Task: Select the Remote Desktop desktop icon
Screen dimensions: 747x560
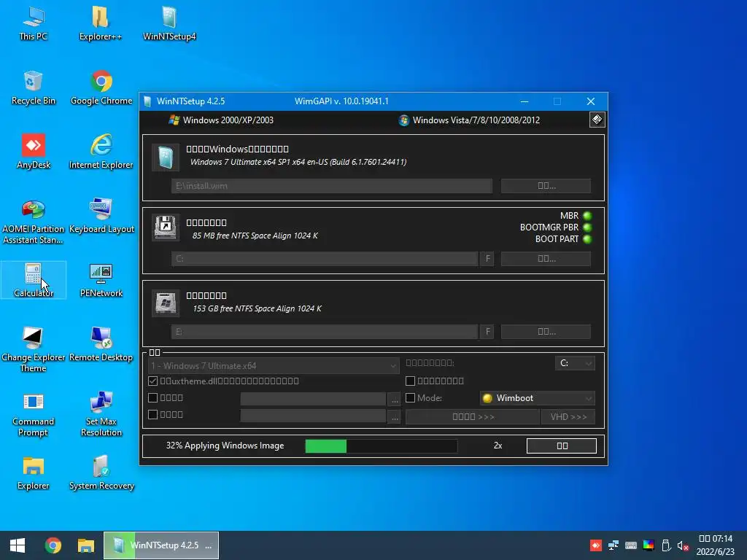Action: coord(101,345)
